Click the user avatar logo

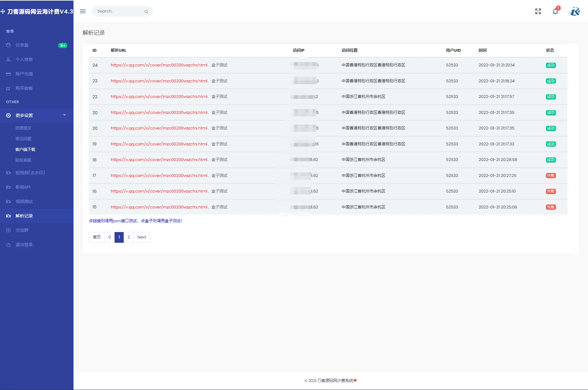click(575, 11)
